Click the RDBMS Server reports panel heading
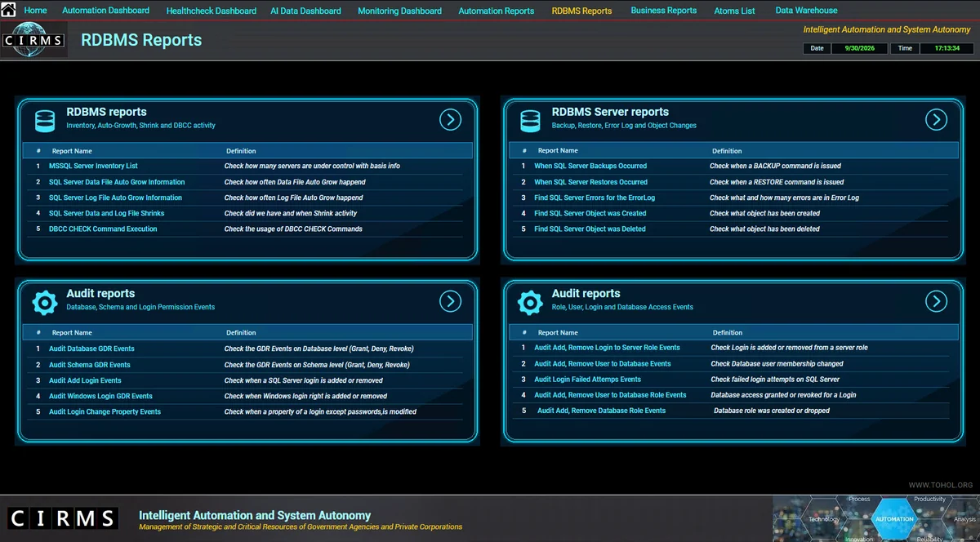This screenshot has height=542, width=980. [610, 112]
